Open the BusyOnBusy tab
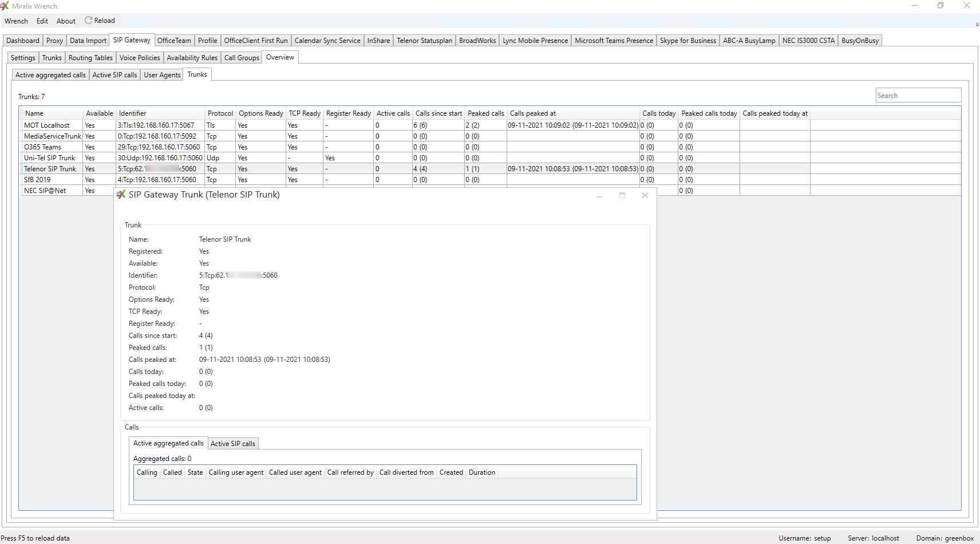This screenshot has width=980, height=544. coord(860,41)
